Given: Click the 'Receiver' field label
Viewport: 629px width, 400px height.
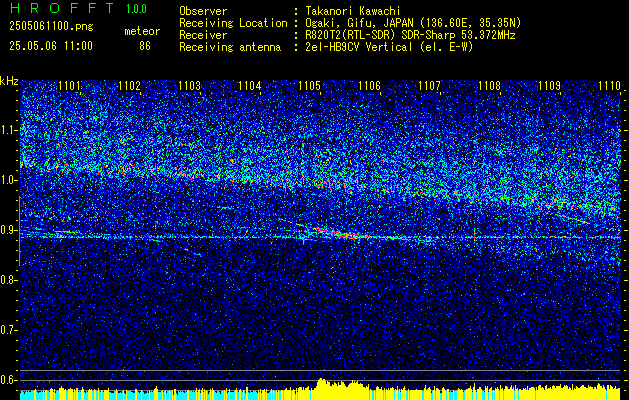Looking at the screenshot, I should point(203,35).
